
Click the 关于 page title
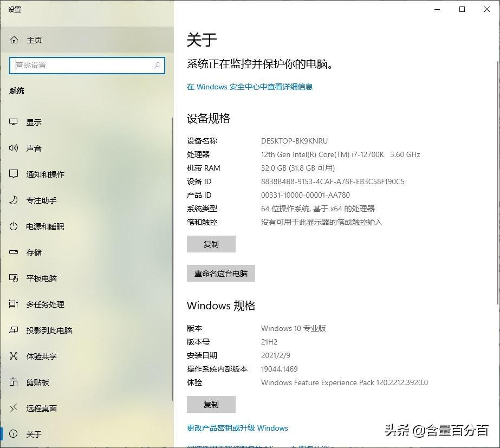pos(202,40)
